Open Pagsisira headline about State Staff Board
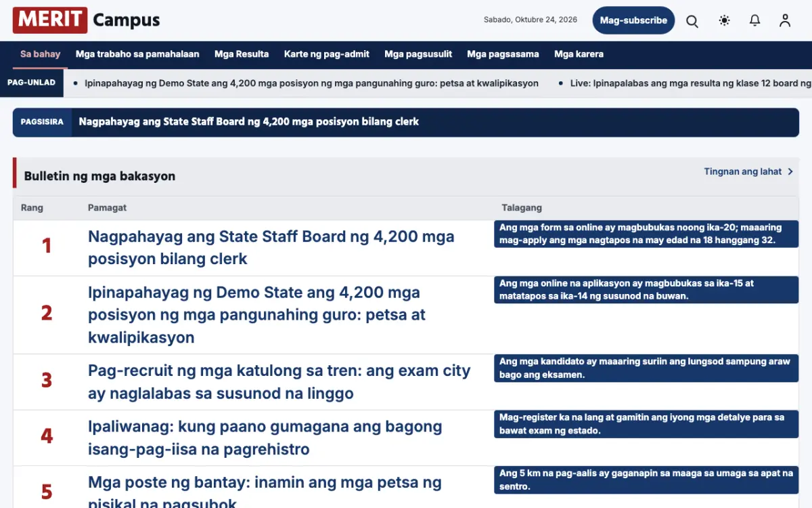812x508 pixels. pyautogui.click(x=249, y=122)
